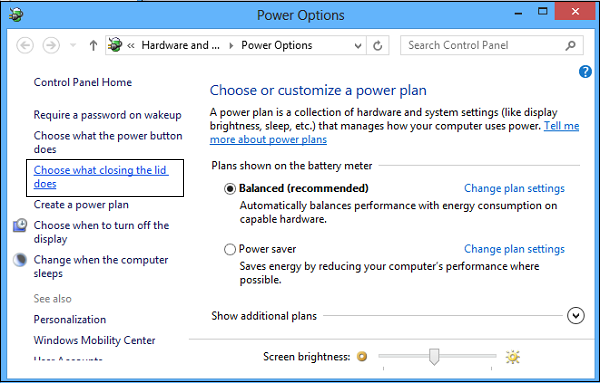This screenshot has width=600, height=383.
Task: Click the Power Options breadcrumb segment
Action: [277, 45]
